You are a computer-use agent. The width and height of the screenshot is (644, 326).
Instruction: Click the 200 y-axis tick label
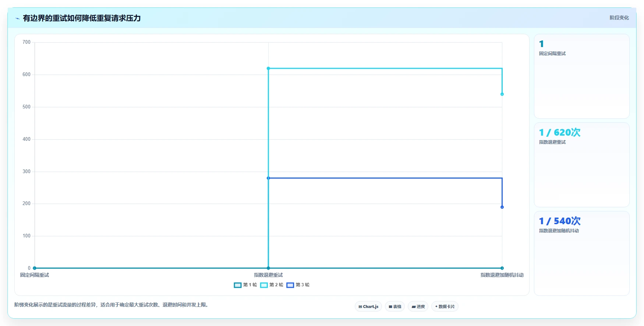coord(26,204)
